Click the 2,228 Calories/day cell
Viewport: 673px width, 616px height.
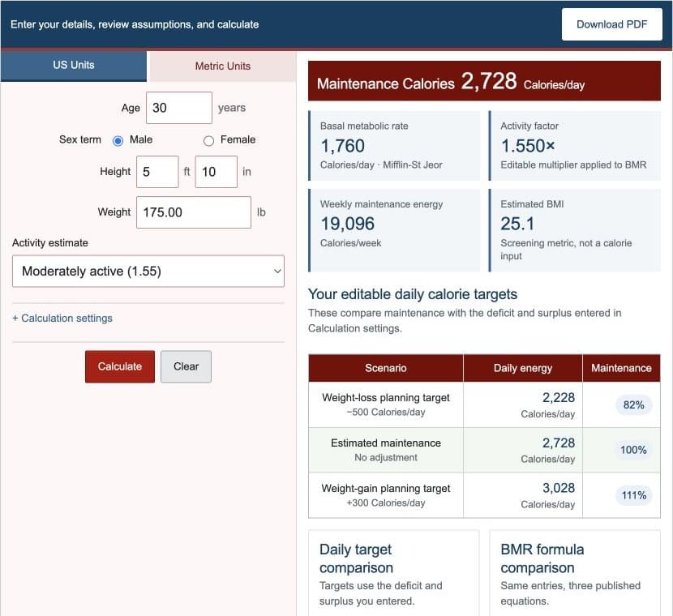[x=523, y=404]
